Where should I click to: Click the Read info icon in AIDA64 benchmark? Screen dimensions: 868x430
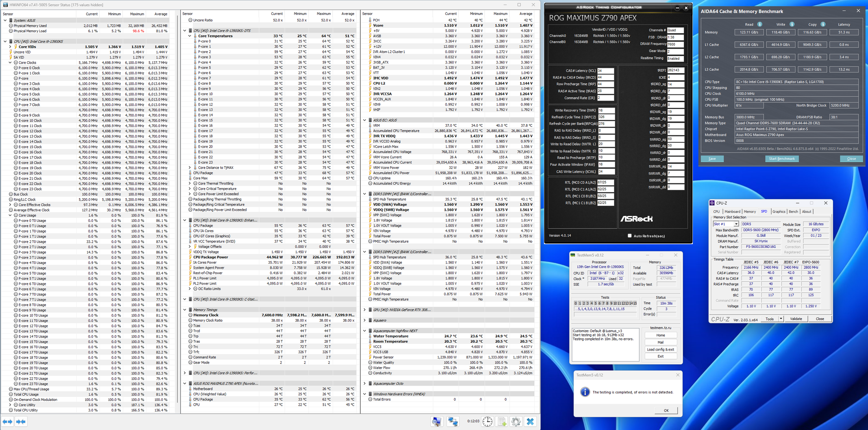760,24
